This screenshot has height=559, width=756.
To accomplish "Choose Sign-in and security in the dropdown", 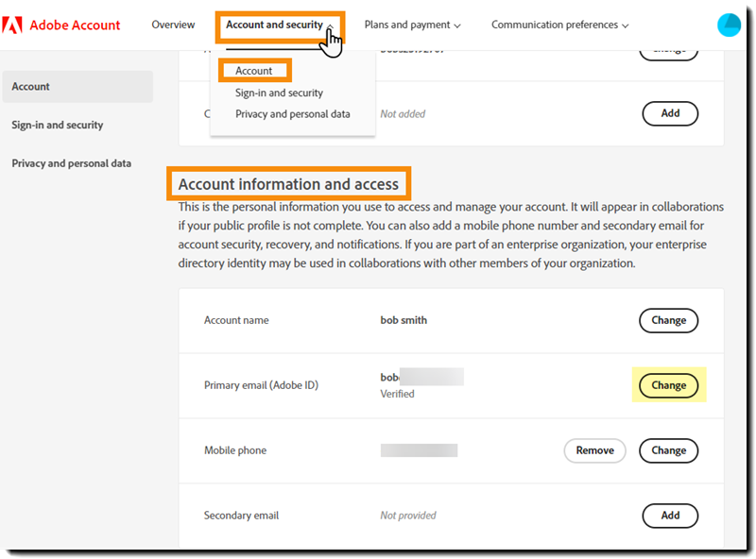I will click(x=279, y=93).
